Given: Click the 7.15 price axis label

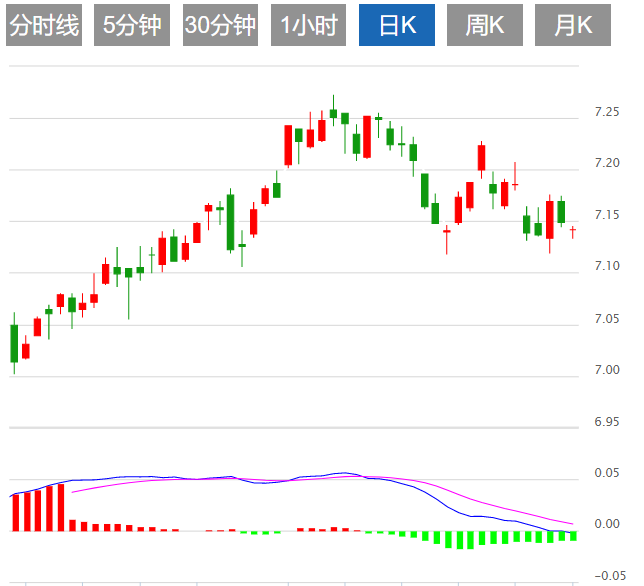Looking at the screenshot, I should (x=607, y=215).
